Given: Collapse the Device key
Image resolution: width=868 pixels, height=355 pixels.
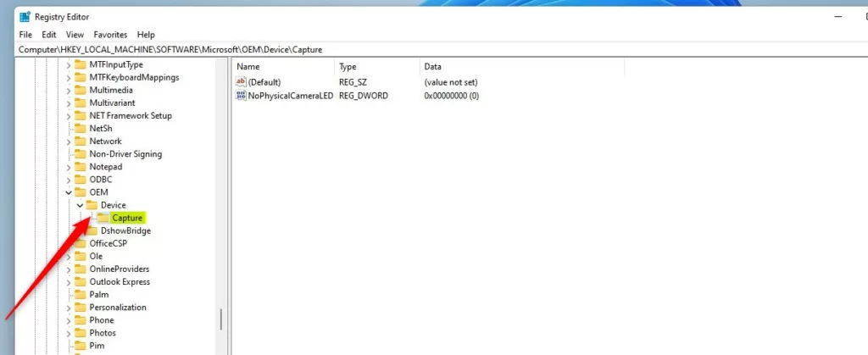Looking at the screenshot, I should (81, 205).
